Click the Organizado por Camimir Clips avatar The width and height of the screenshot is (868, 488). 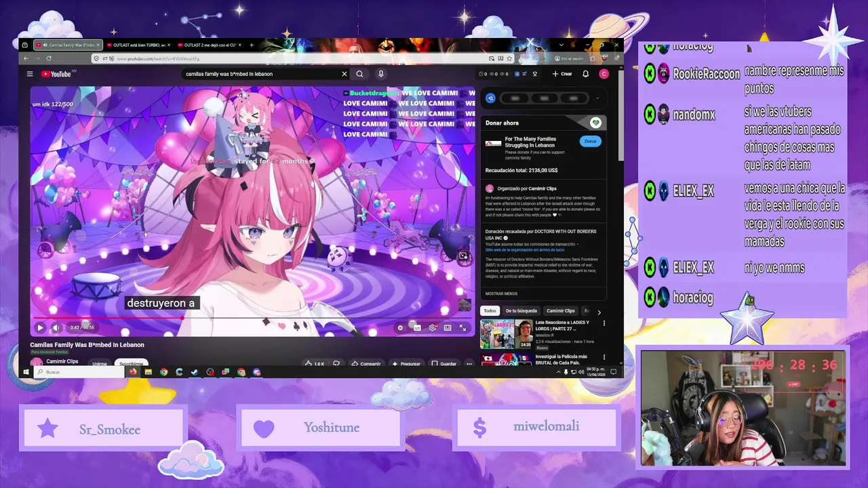tap(490, 188)
